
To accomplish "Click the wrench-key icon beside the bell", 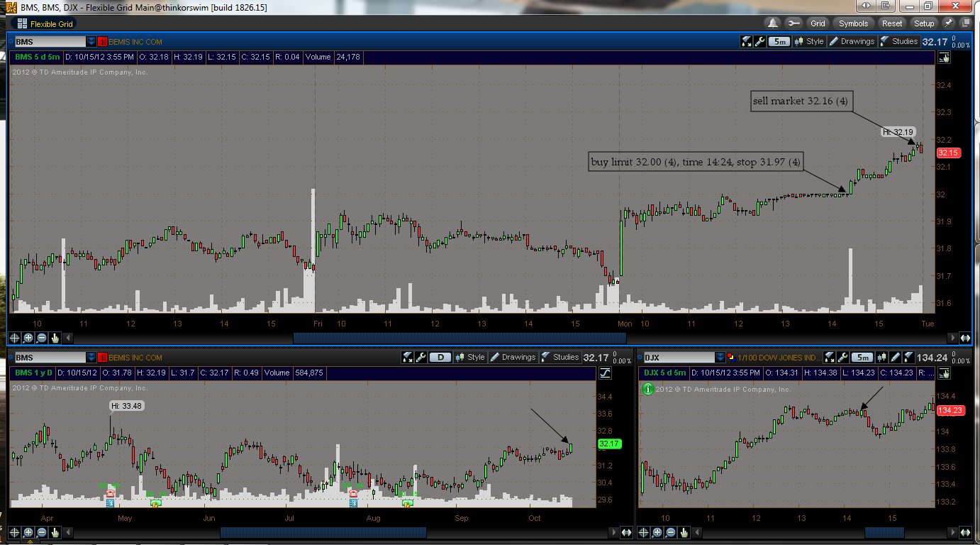I will pyautogui.click(x=794, y=23).
